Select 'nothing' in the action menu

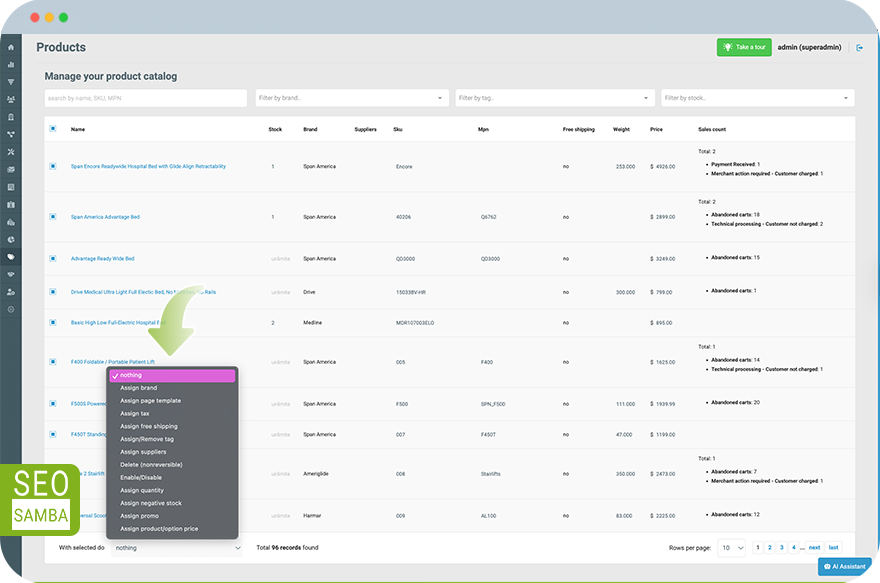172,375
